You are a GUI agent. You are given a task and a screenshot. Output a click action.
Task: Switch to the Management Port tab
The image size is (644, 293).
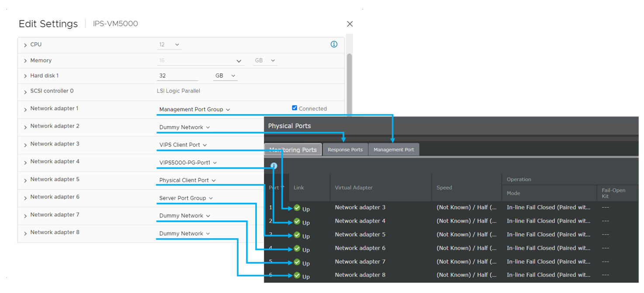coord(394,150)
